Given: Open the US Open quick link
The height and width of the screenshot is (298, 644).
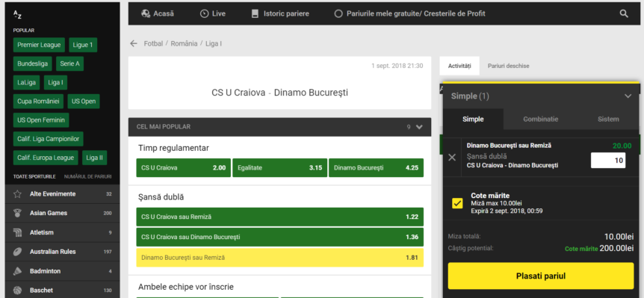Looking at the screenshot, I should pos(84,101).
